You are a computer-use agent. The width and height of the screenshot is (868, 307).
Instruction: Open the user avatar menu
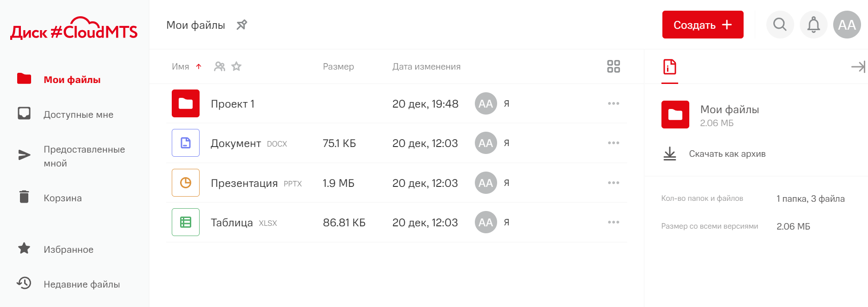click(x=847, y=25)
